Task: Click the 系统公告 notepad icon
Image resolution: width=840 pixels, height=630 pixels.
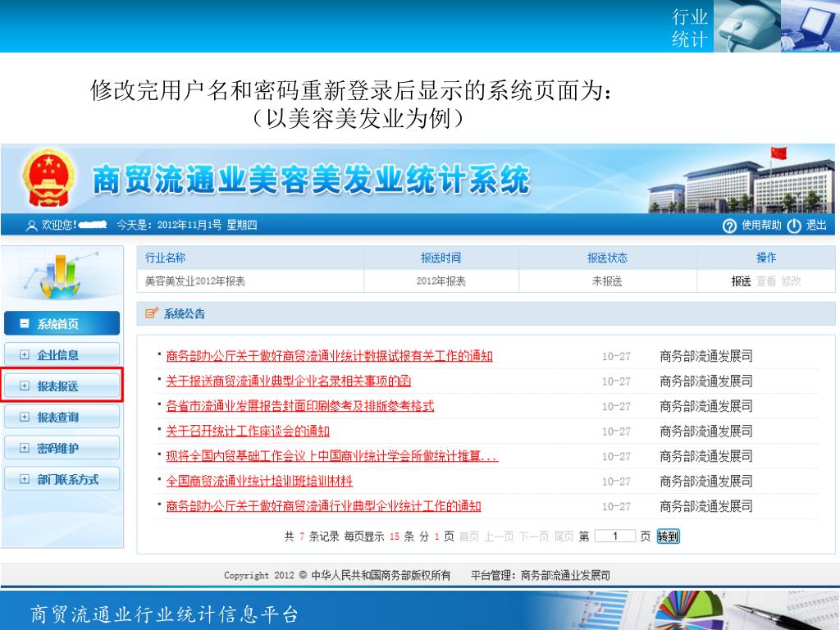Action: (152, 313)
